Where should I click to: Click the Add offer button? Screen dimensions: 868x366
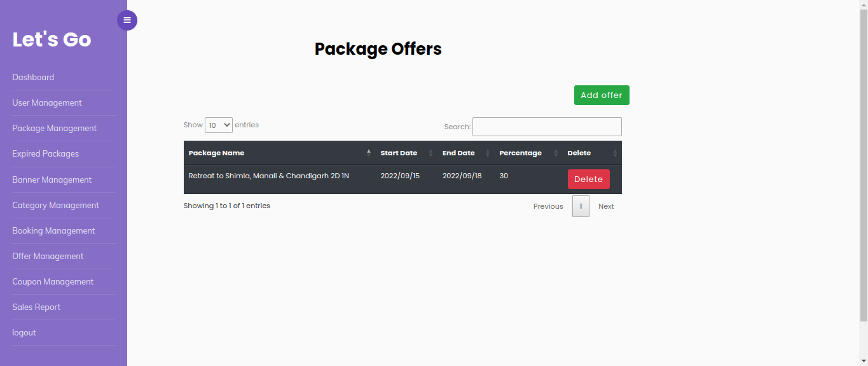602,95
